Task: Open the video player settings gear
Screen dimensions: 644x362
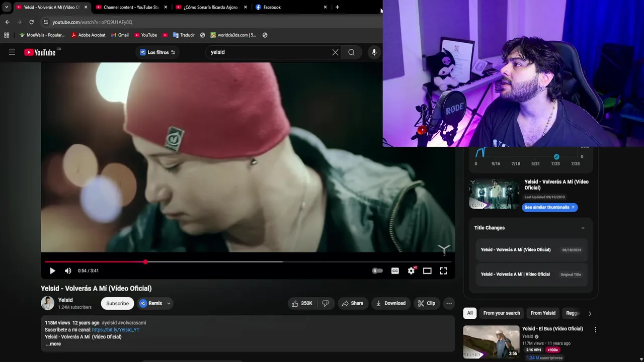Action: 411,271
